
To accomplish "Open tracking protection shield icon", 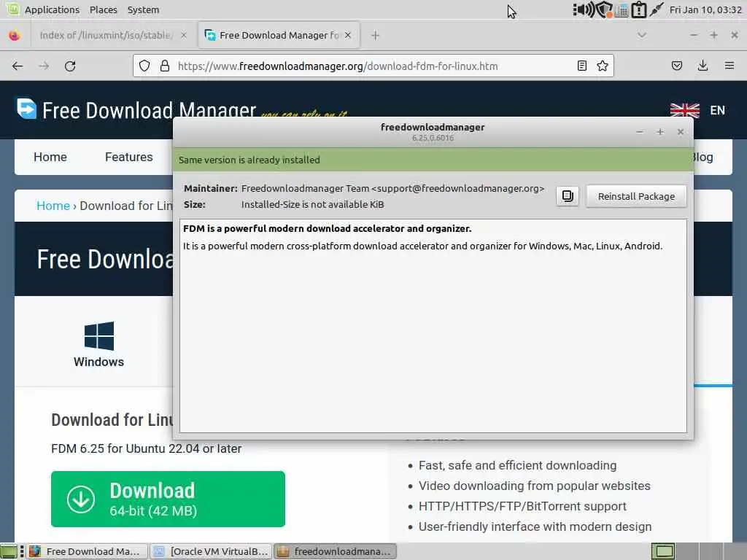I will pos(144,66).
